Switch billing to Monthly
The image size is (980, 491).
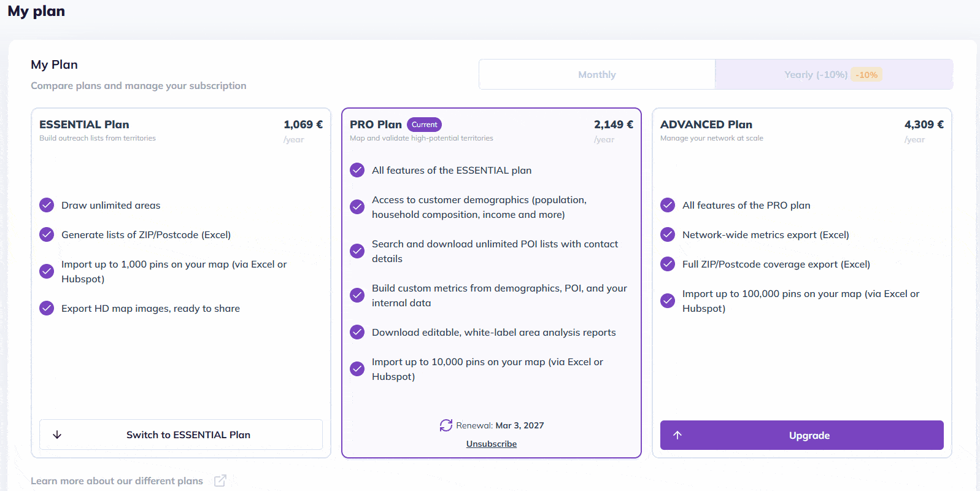(596, 74)
